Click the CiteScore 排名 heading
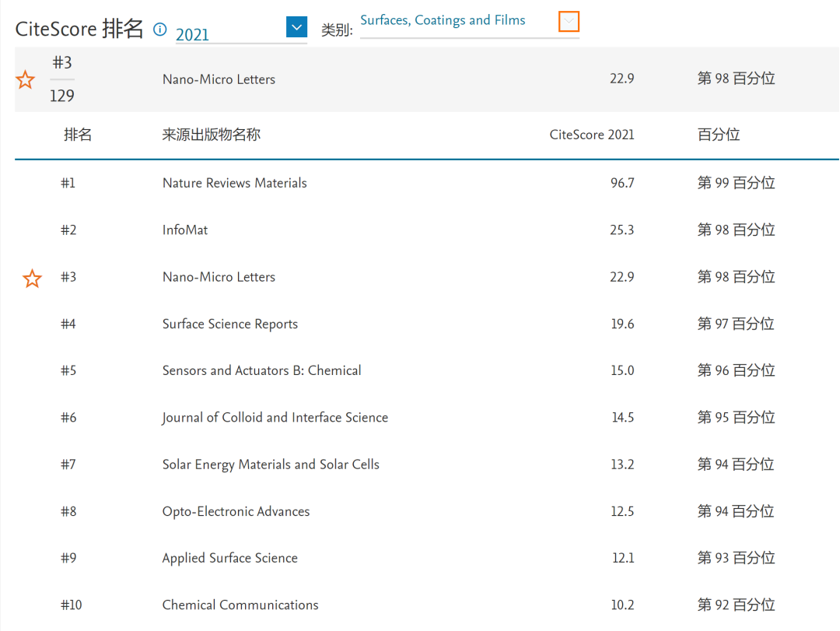This screenshot has height=631, width=840. (79, 29)
